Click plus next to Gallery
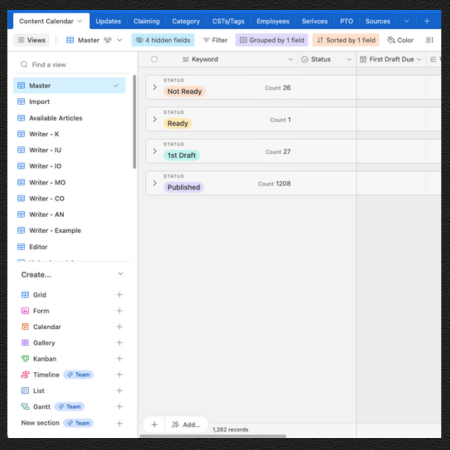Viewport: 450px width, 450px height. coord(119,343)
